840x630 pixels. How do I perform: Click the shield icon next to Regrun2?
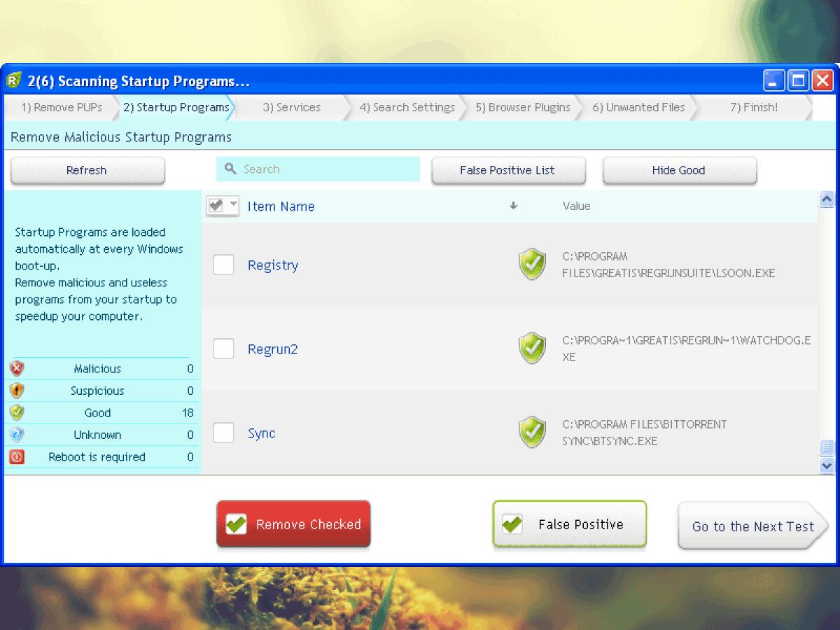(532, 349)
